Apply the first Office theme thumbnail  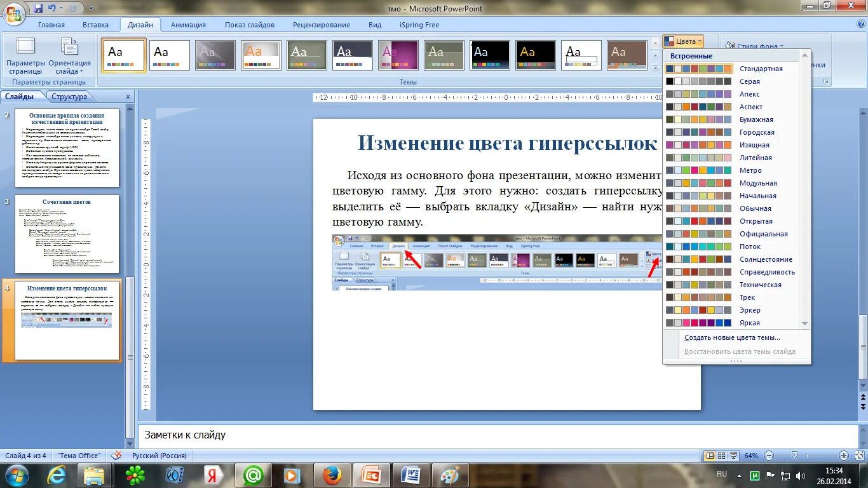click(x=124, y=55)
